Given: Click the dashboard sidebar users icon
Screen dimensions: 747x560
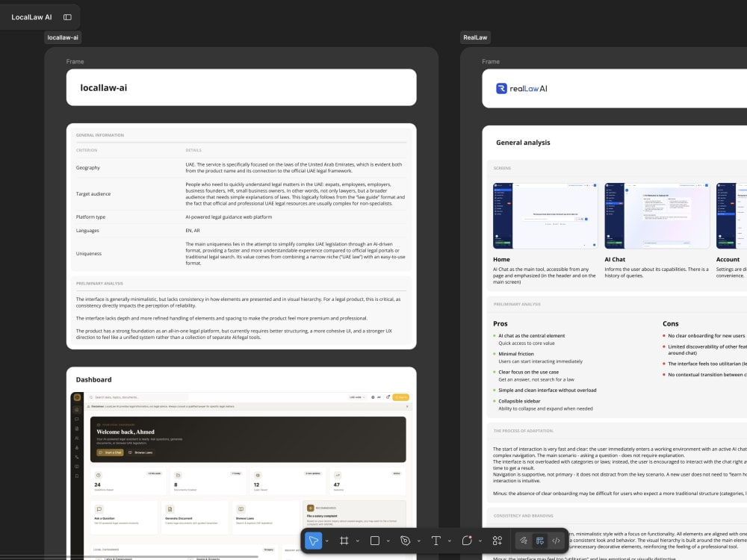Looking at the screenshot, I should [x=77, y=438].
